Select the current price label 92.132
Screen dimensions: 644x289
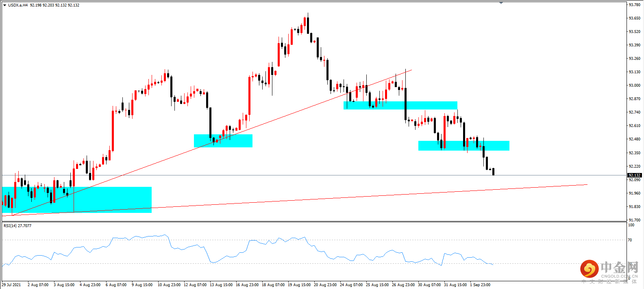click(x=634, y=175)
